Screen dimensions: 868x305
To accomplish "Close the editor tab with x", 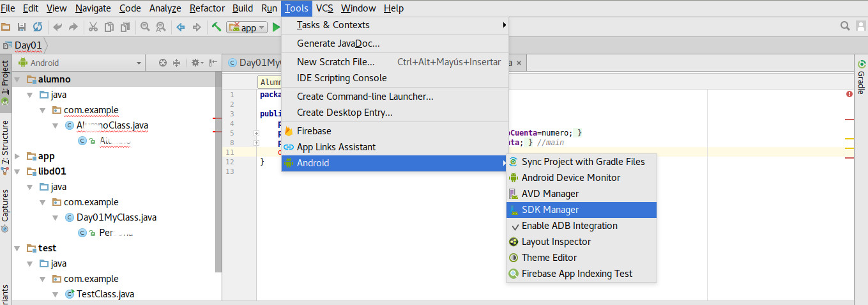I will click(x=519, y=63).
